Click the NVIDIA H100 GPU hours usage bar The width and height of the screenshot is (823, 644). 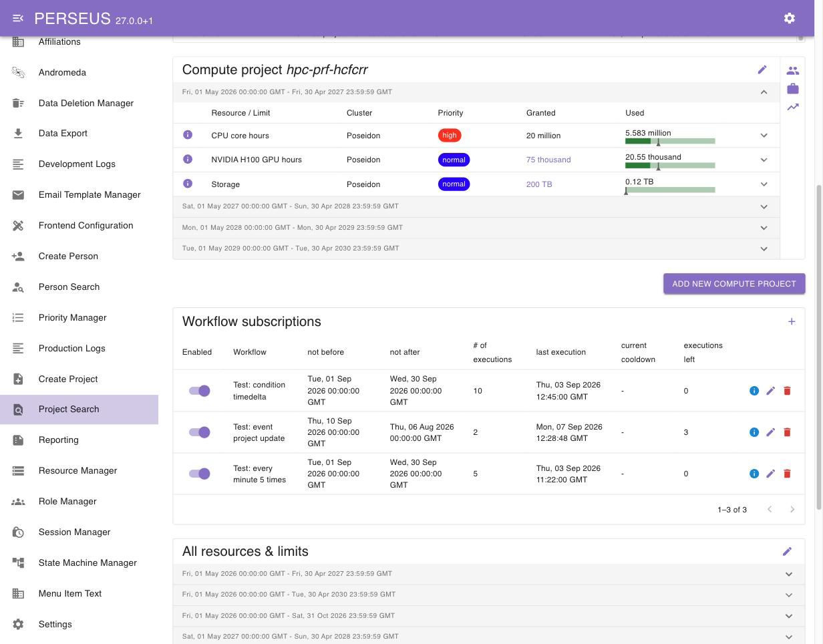(x=670, y=165)
